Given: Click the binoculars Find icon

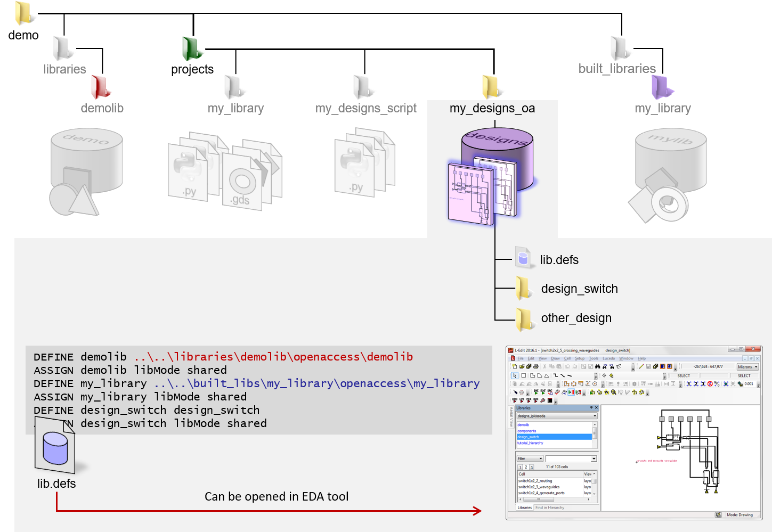Looking at the screenshot, I should [x=597, y=366].
